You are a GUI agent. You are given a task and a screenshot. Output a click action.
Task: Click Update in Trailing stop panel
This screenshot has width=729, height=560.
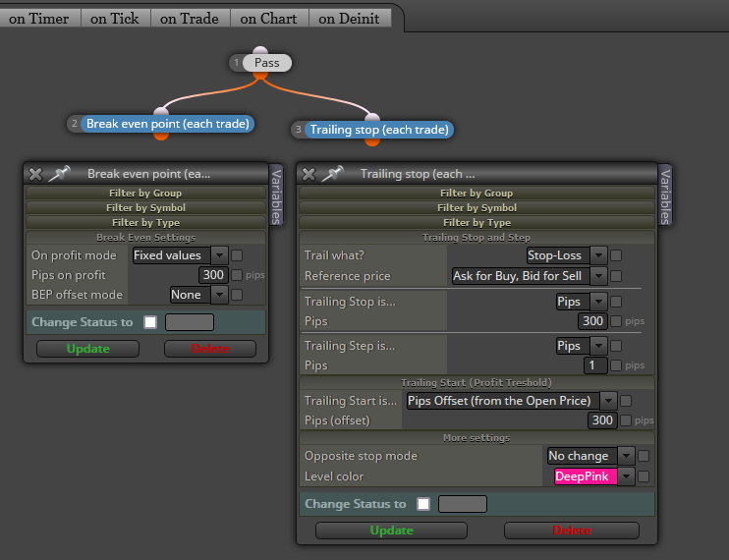[x=391, y=531]
